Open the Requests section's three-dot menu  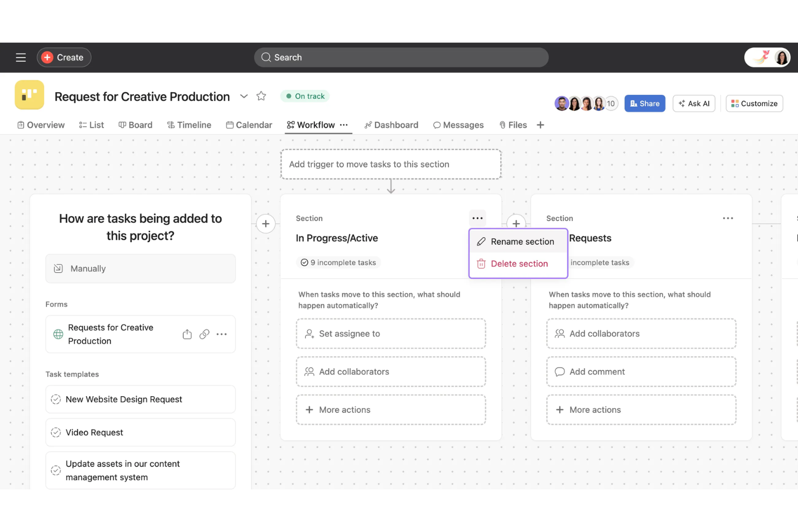728,218
